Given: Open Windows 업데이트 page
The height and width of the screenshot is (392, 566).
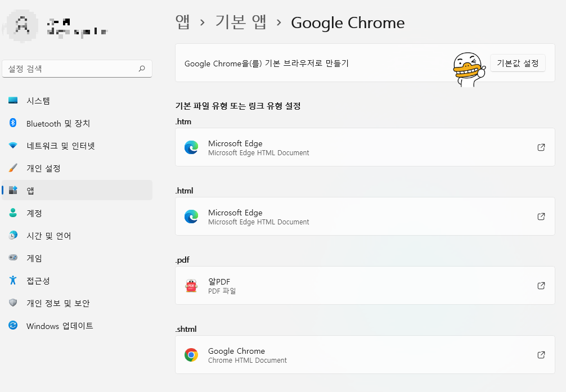Looking at the screenshot, I should pos(77,326).
